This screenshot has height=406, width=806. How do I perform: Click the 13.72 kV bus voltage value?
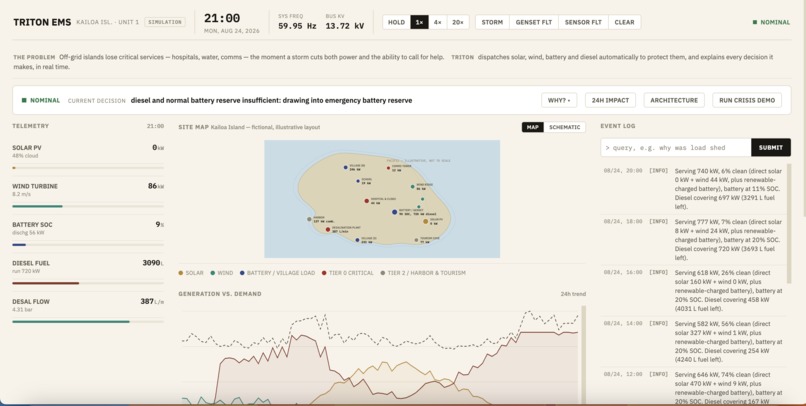tap(344, 26)
